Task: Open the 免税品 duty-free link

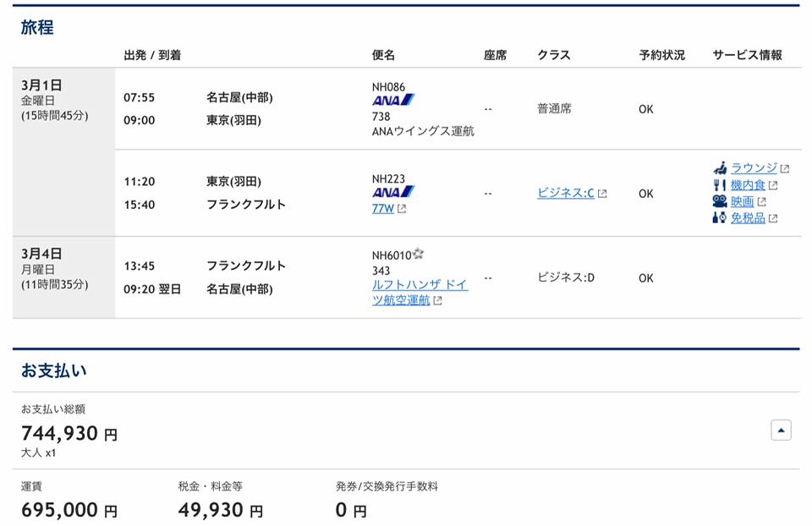Action: click(748, 218)
